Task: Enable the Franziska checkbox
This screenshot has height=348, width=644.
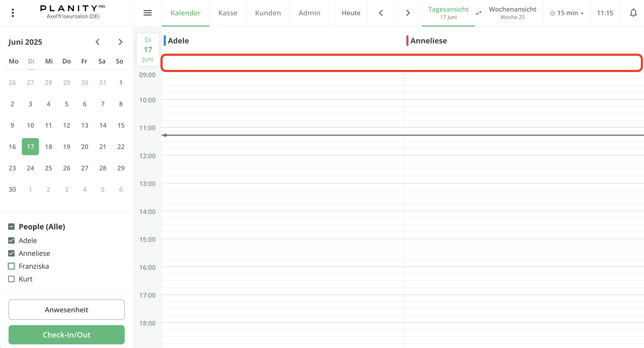Action: (11, 266)
